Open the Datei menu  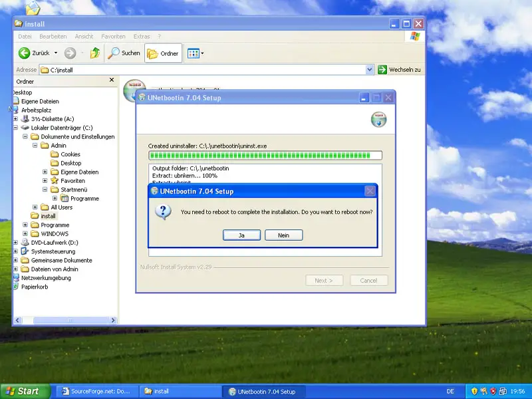25,37
